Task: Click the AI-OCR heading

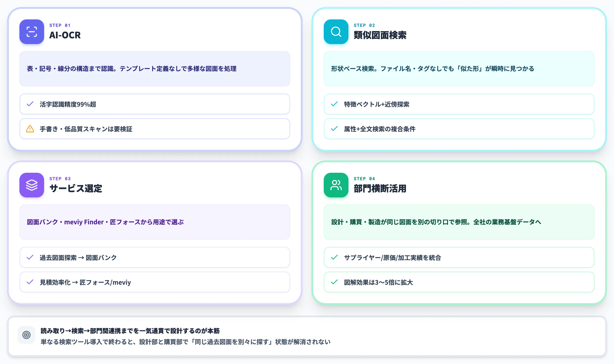Action: pyautogui.click(x=65, y=35)
